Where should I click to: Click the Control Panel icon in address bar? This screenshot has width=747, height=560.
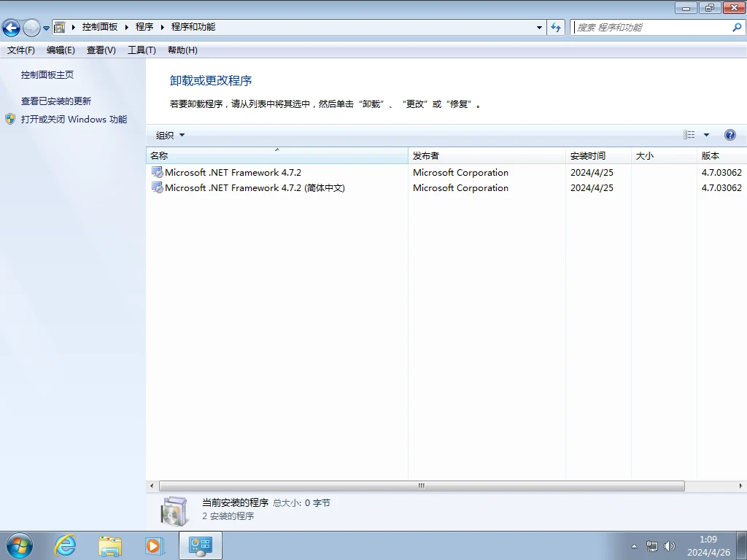coord(60,27)
